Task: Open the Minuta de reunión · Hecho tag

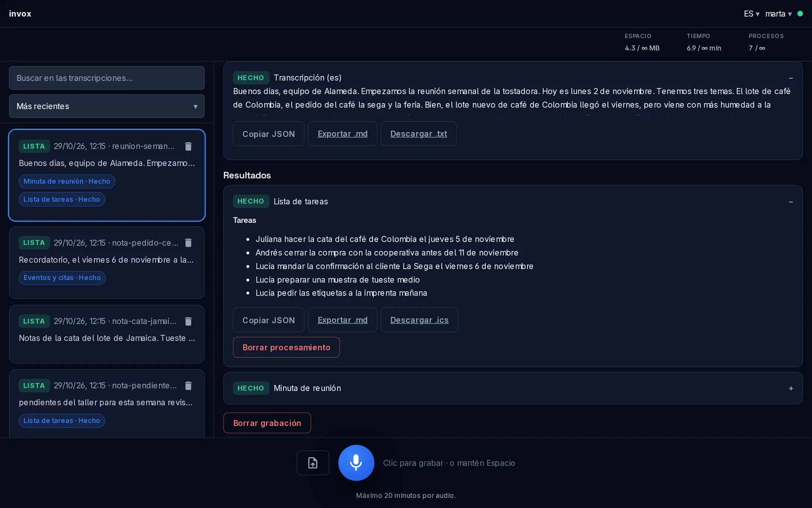Action: click(67, 181)
